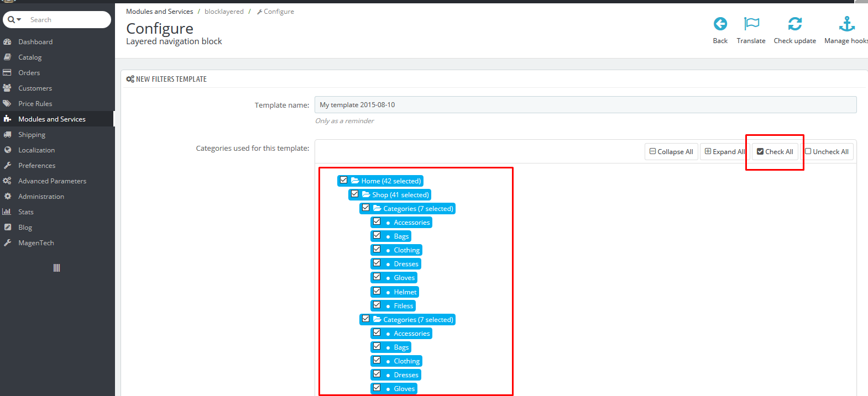Viewport: 868px width, 396px height.
Task: Uncheck the first Categories (7 selected) checkbox
Action: 366,208
